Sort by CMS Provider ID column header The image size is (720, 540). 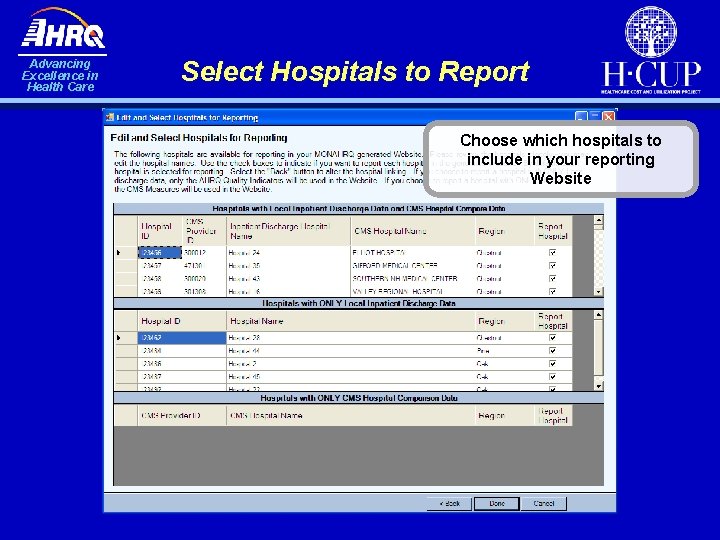(x=204, y=231)
